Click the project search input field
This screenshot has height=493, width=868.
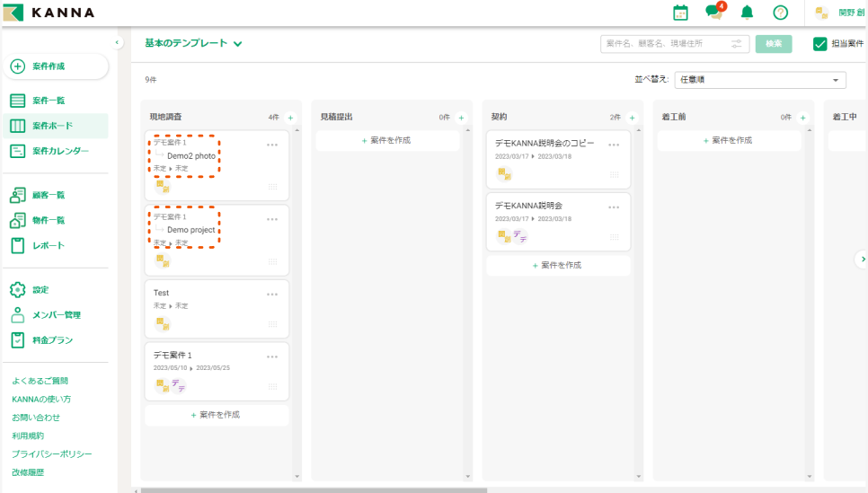coord(665,43)
